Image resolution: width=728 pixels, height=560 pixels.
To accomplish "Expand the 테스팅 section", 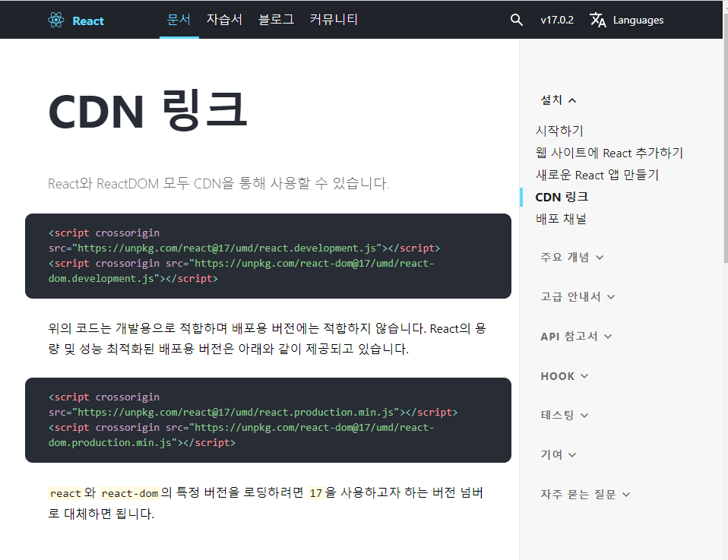I will (x=564, y=415).
